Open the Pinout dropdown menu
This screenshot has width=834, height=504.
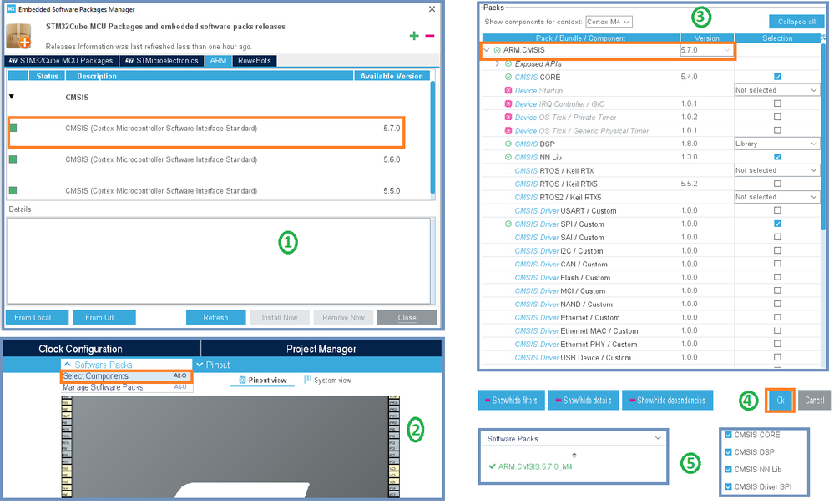(213, 365)
